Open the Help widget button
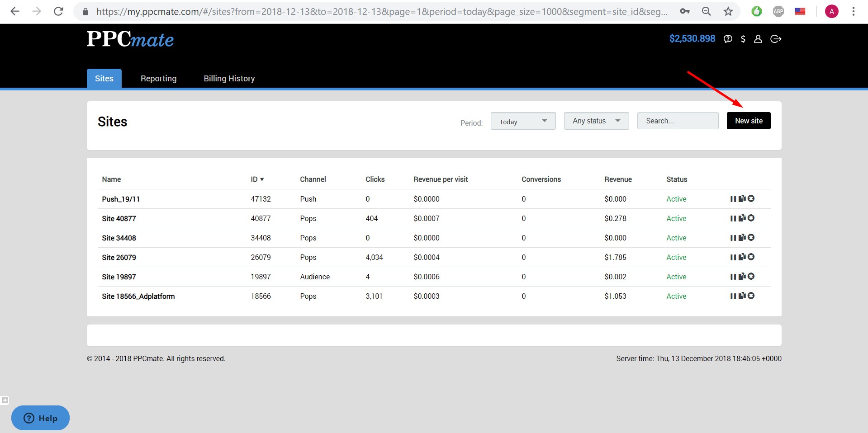868x433 pixels. [x=41, y=418]
